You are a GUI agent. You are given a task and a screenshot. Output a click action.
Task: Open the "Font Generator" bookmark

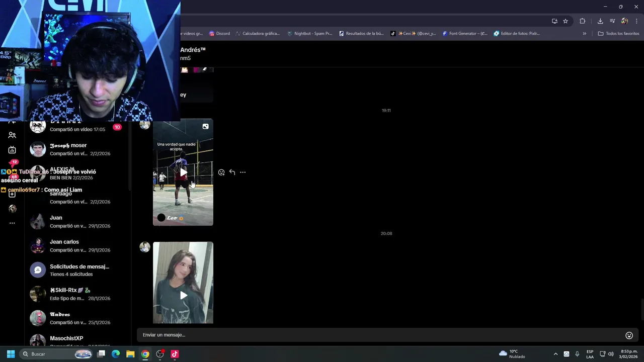465,34
